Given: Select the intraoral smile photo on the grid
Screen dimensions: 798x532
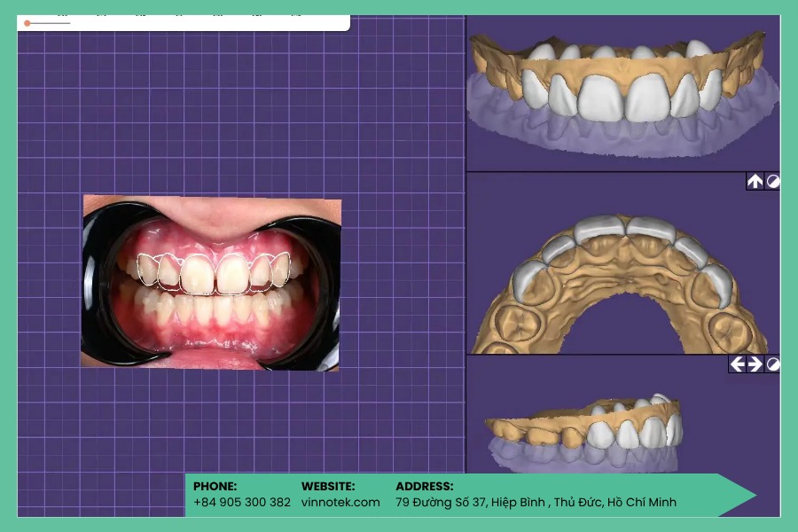Looking at the screenshot, I should pos(211,283).
